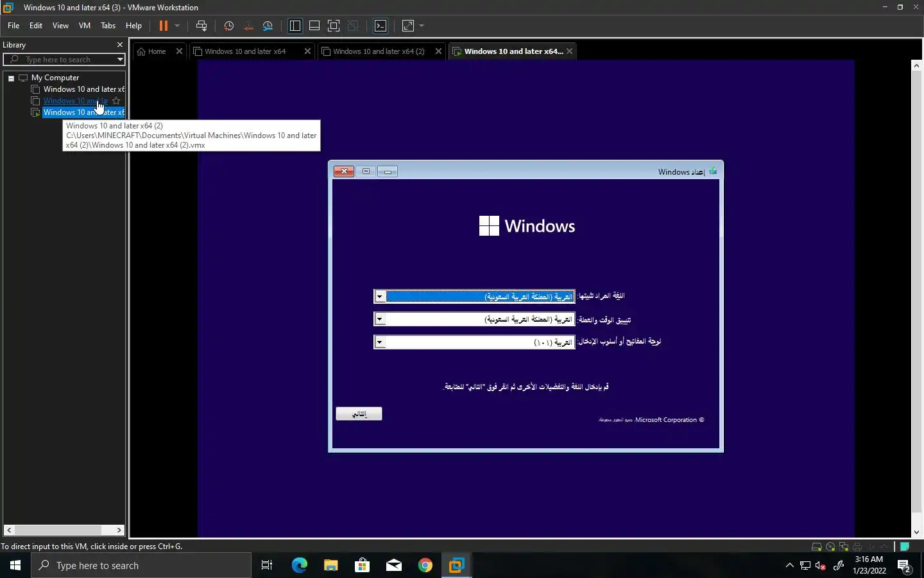The height and width of the screenshot is (578, 924).
Task: Open Microsoft Store from the taskbar
Action: pyautogui.click(x=362, y=565)
